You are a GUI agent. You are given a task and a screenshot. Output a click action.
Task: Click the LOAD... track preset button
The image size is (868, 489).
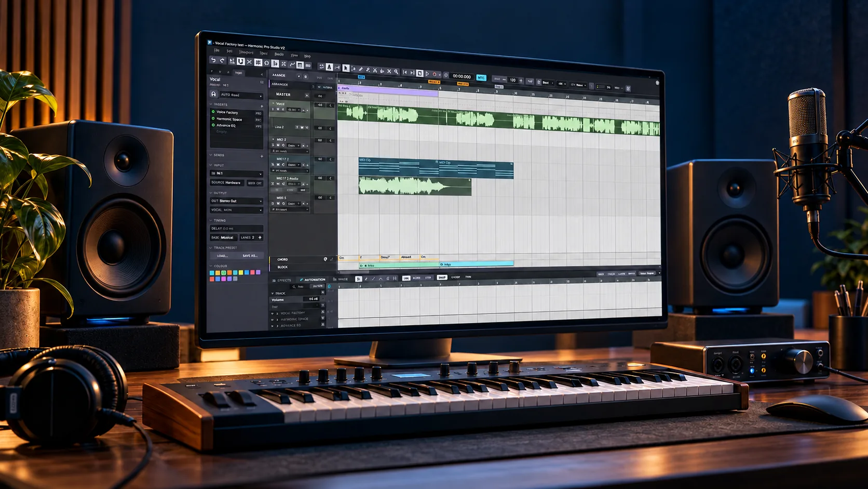[x=222, y=256]
